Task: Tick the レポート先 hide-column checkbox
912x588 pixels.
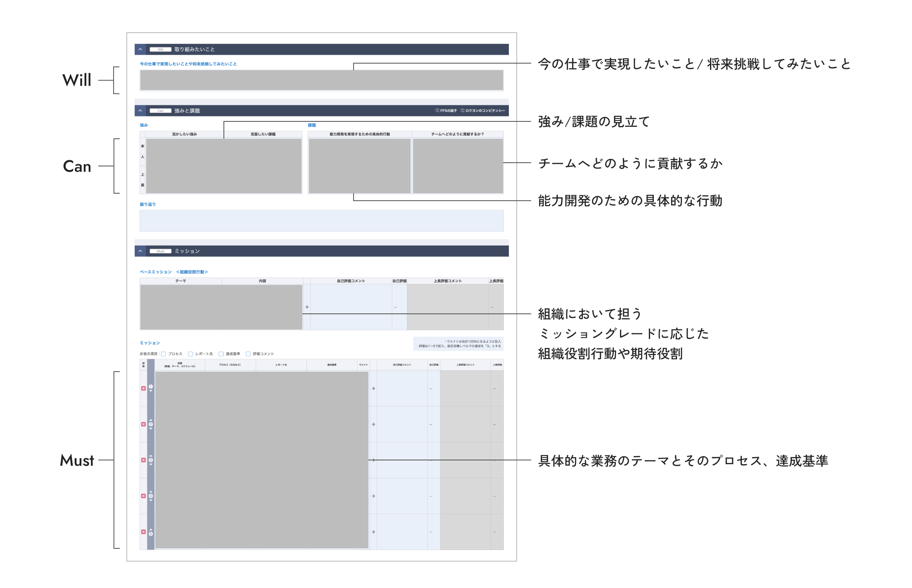Action: [x=190, y=354]
